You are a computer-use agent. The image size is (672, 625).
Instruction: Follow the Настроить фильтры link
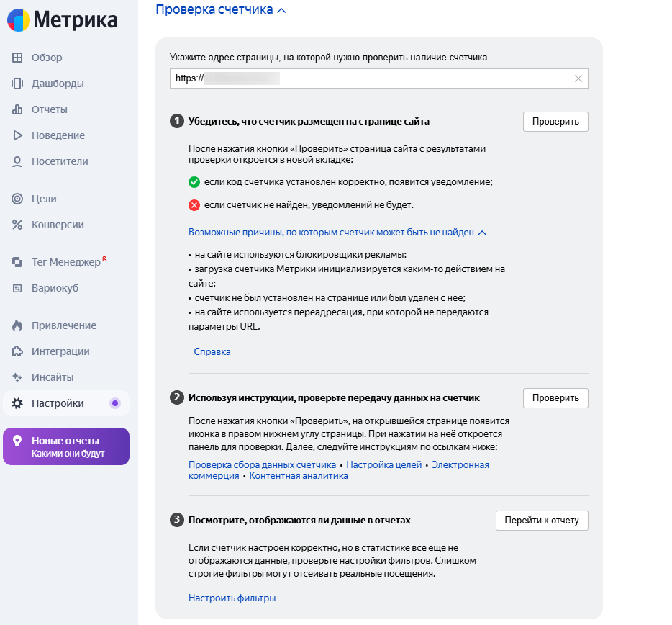(x=232, y=598)
